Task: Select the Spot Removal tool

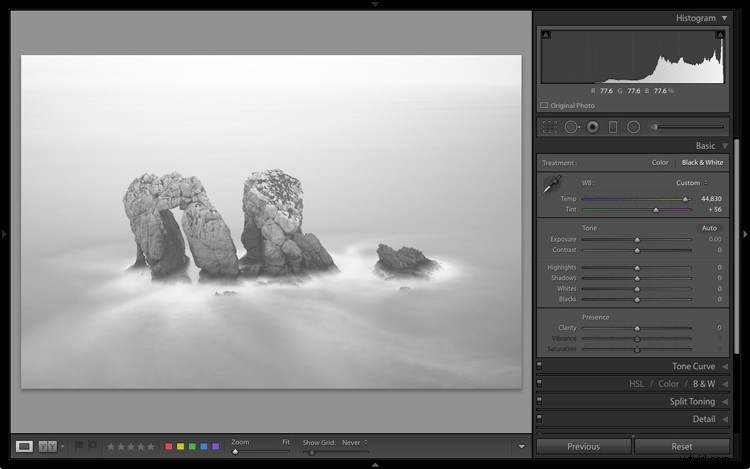Action: point(572,127)
